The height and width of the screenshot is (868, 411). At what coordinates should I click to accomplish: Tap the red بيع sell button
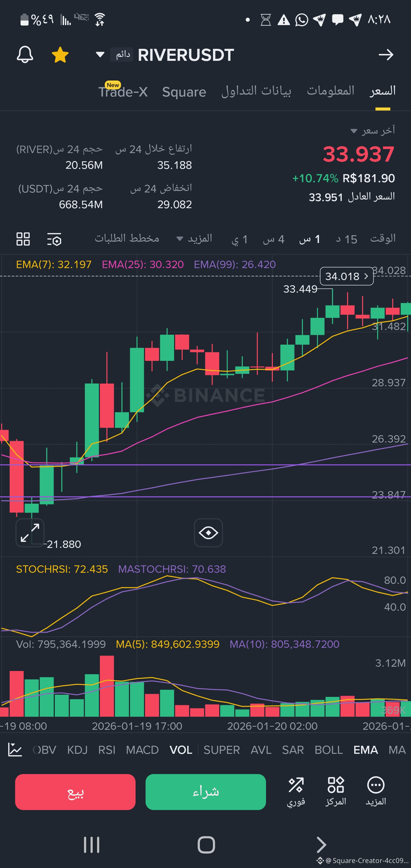click(75, 792)
